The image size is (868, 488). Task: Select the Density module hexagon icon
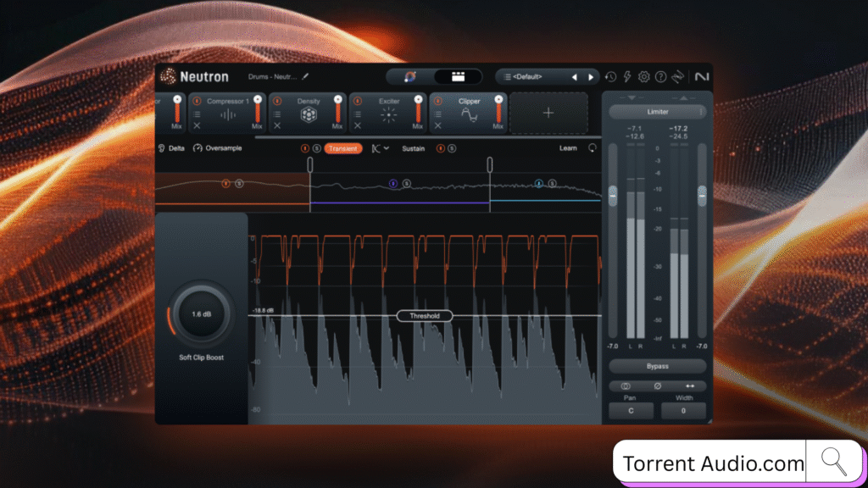[x=309, y=115]
